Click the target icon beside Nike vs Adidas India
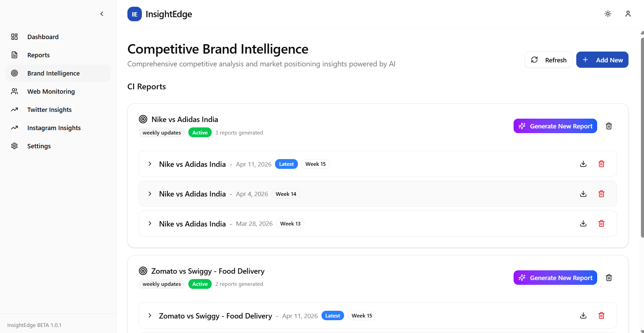The image size is (644, 333). (x=143, y=119)
